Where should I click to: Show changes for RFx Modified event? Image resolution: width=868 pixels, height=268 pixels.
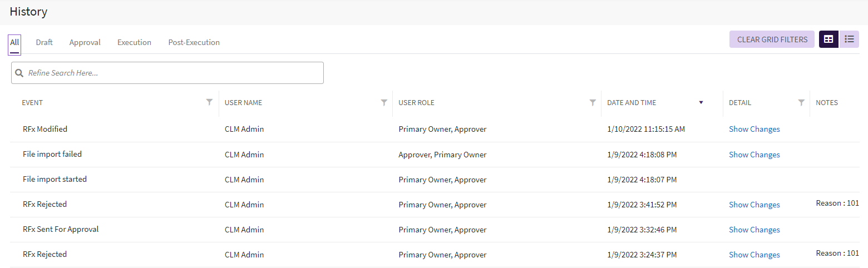click(754, 130)
